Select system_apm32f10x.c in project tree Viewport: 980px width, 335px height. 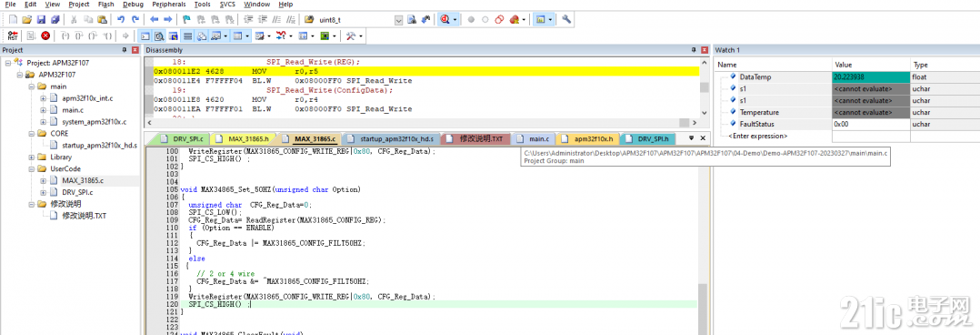click(x=95, y=122)
